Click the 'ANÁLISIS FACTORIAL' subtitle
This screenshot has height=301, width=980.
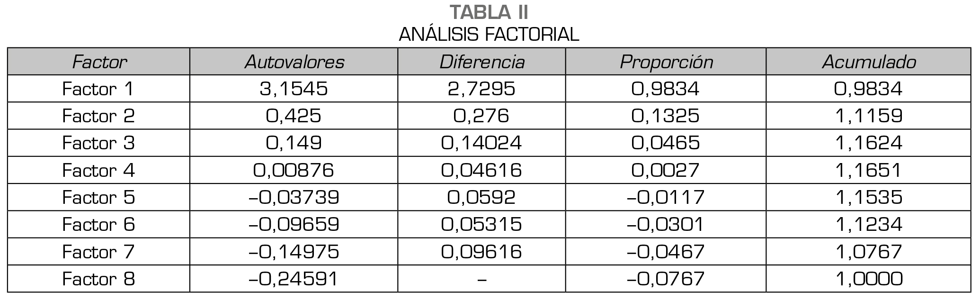point(489,34)
